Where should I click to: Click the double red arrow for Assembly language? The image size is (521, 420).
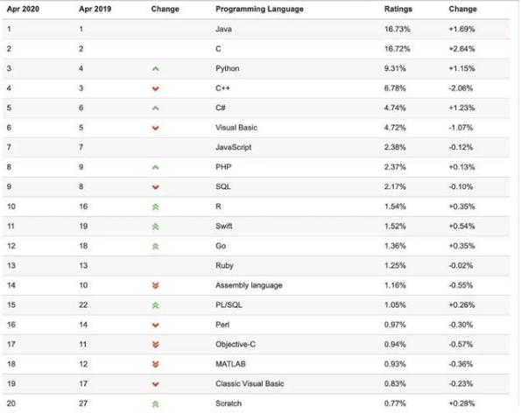156,285
